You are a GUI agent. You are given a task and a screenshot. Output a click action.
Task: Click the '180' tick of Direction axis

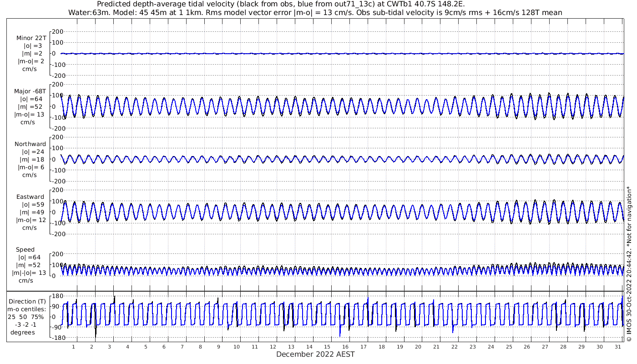coord(57,296)
